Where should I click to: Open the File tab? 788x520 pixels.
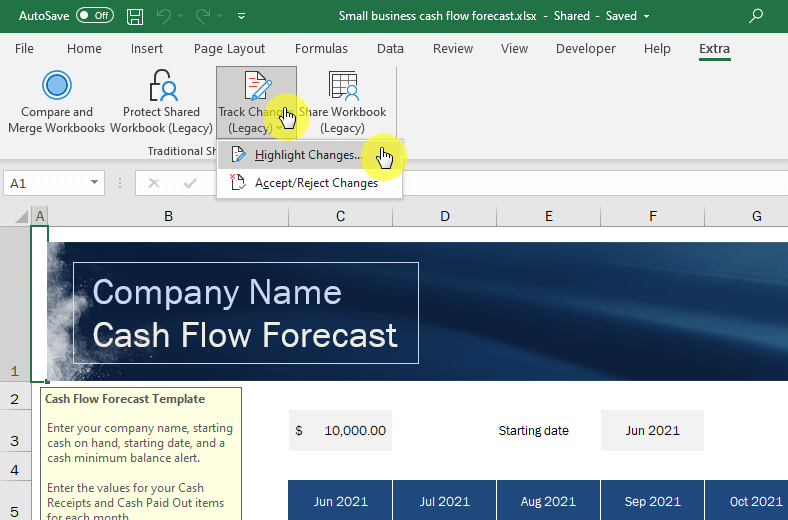[x=24, y=49]
